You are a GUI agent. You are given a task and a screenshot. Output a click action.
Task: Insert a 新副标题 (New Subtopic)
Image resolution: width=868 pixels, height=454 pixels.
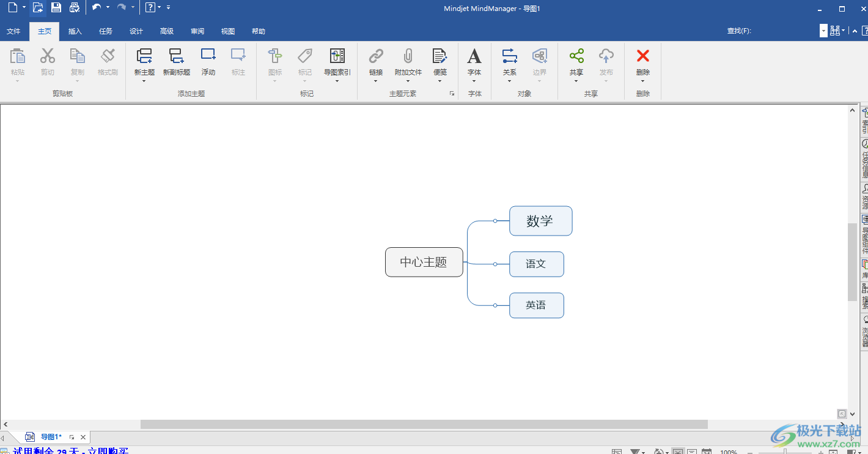tap(177, 56)
